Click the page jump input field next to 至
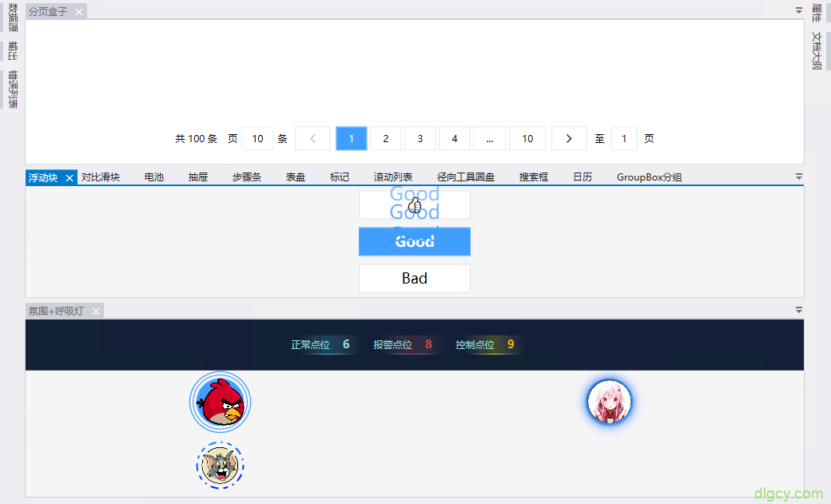The image size is (831, 504). pos(624,138)
